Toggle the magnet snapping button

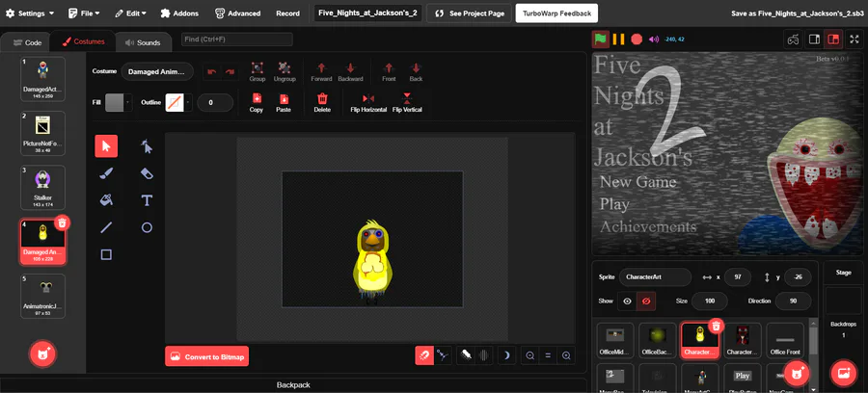(x=424, y=356)
